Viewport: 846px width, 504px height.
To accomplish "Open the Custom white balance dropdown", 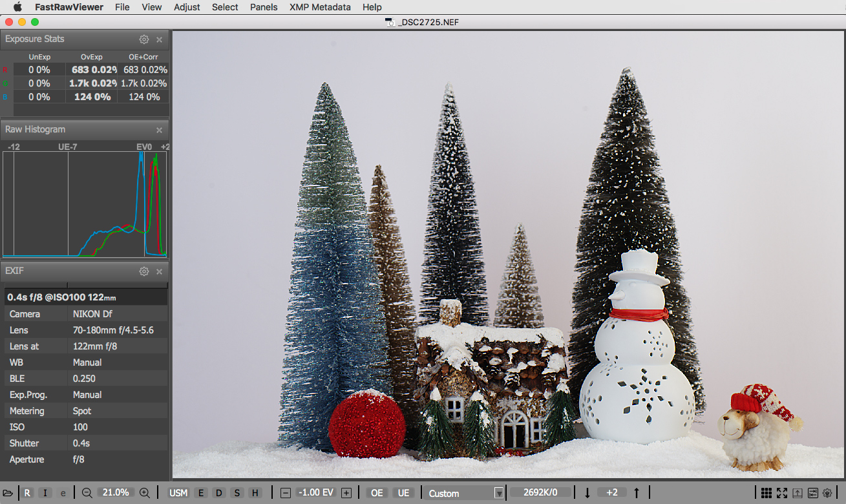I will [465, 493].
